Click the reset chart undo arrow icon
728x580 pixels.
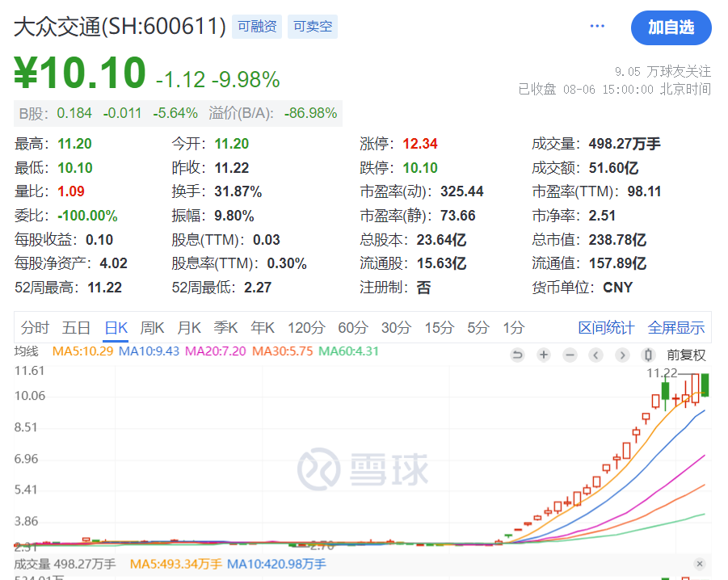[518, 355]
